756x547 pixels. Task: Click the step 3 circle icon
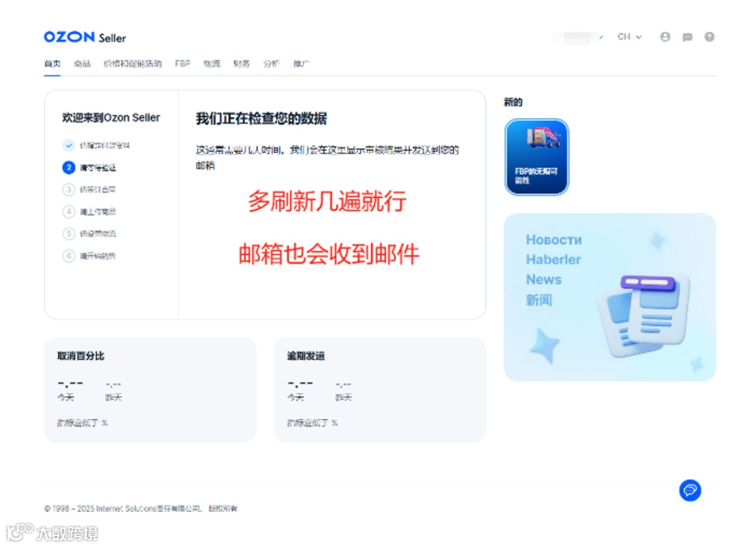point(69,190)
